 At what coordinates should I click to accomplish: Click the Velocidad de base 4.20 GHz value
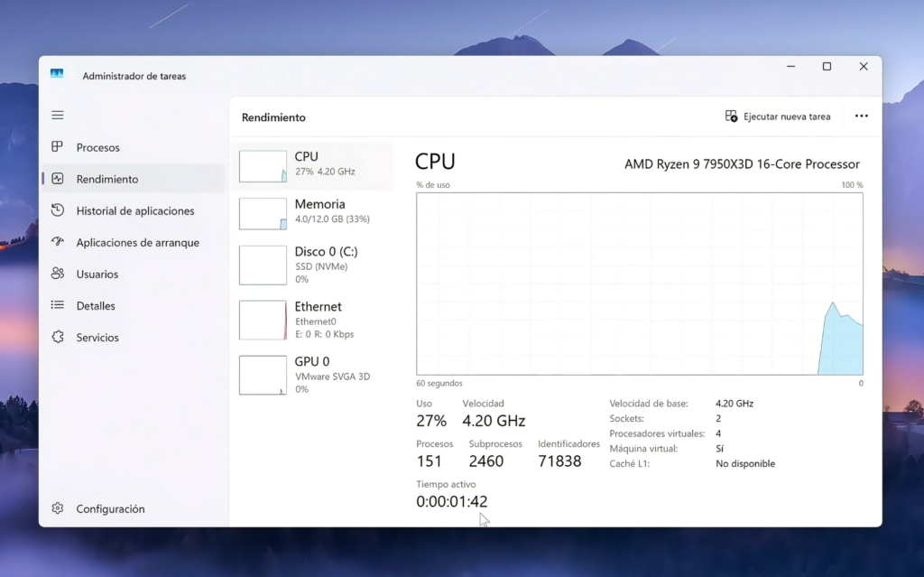click(x=735, y=404)
